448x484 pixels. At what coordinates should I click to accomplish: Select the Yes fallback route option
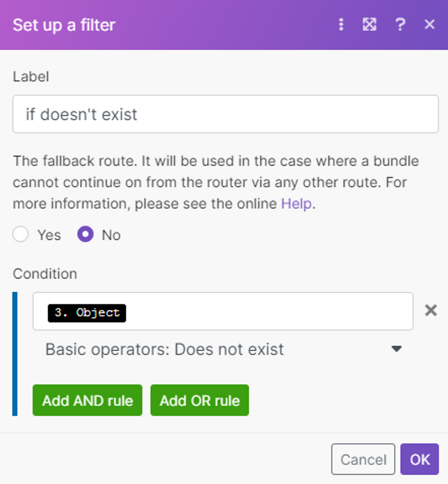coord(21,234)
